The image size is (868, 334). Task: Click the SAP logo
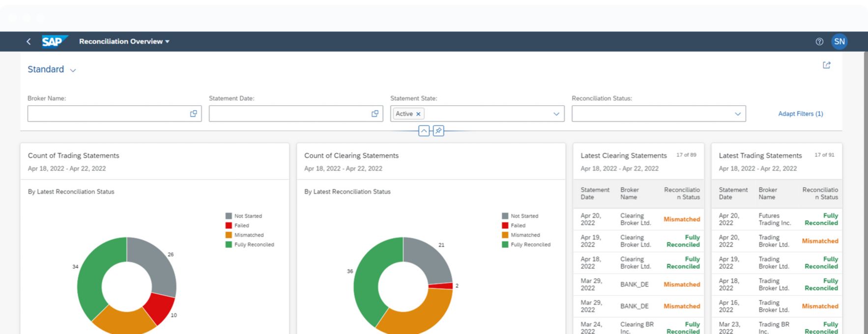click(x=54, y=42)
